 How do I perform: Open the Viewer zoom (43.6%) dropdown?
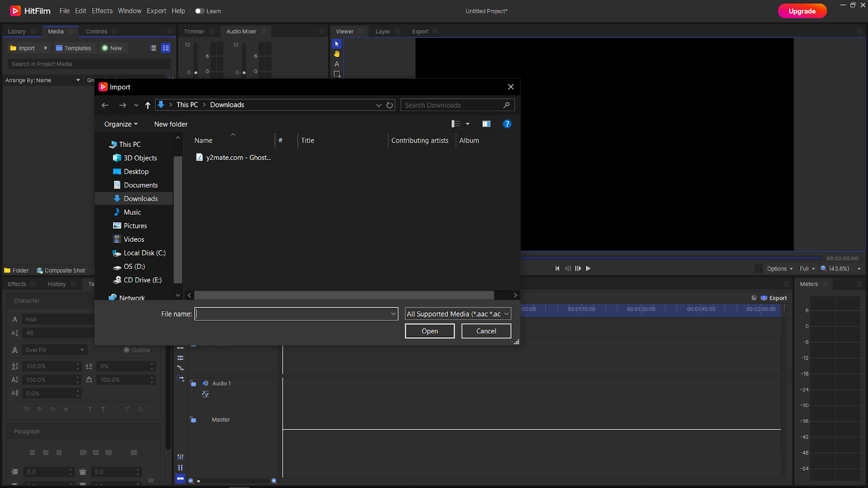(841, 268)
